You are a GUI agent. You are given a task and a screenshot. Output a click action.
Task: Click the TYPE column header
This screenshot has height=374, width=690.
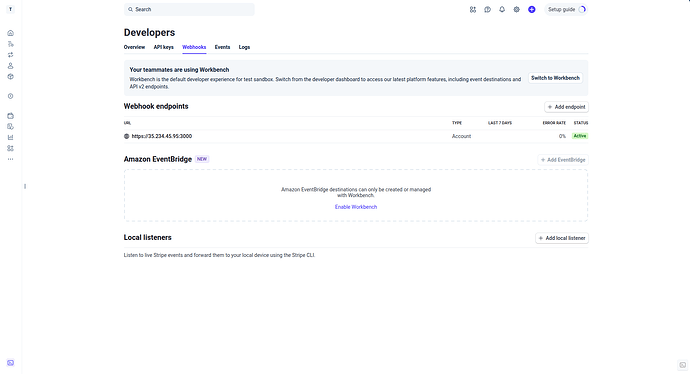pos(457,123)
